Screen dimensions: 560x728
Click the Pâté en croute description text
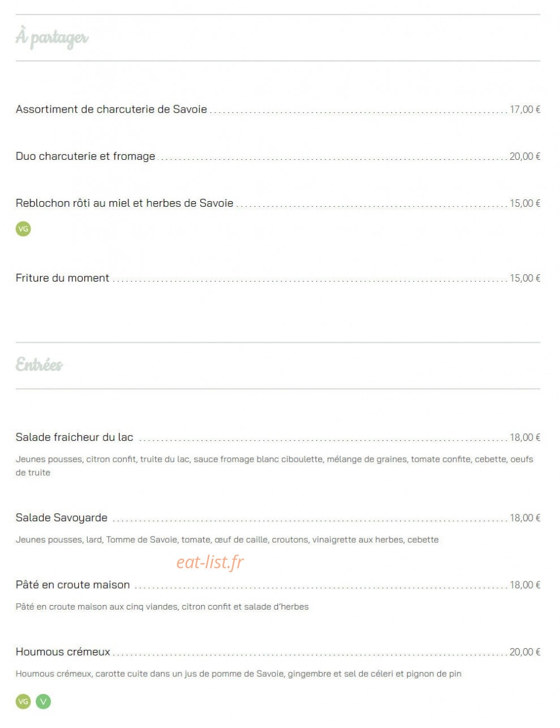click(162, 607)
